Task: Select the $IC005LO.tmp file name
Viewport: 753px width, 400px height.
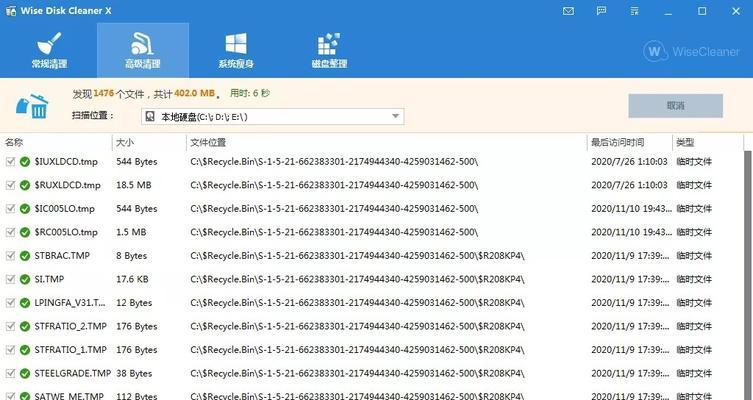Action: 64,208
